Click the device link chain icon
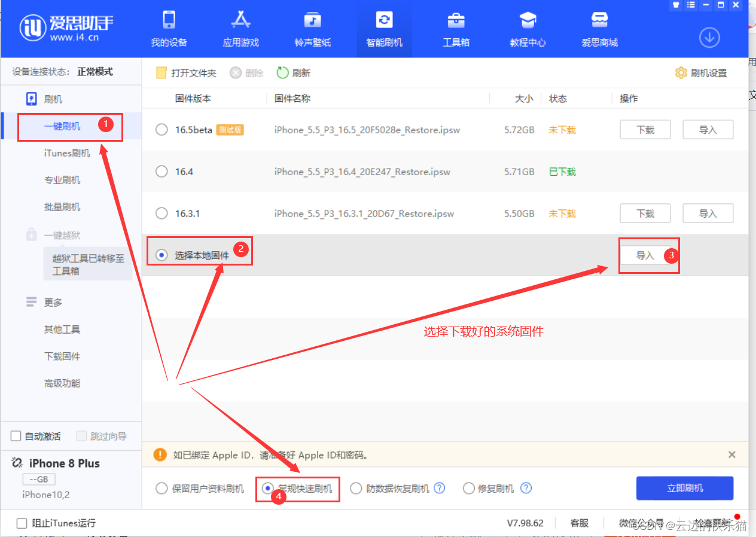 click(17, 463)
